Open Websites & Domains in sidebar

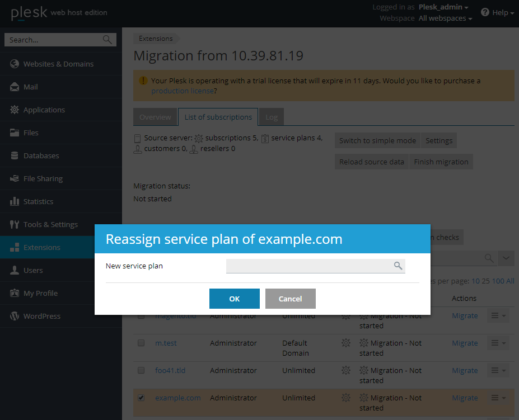[61, 64]
